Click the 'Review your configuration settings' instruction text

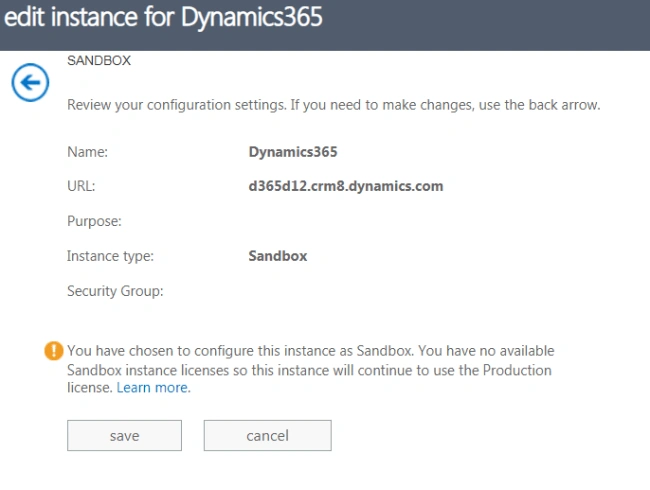tap(334, 105)
